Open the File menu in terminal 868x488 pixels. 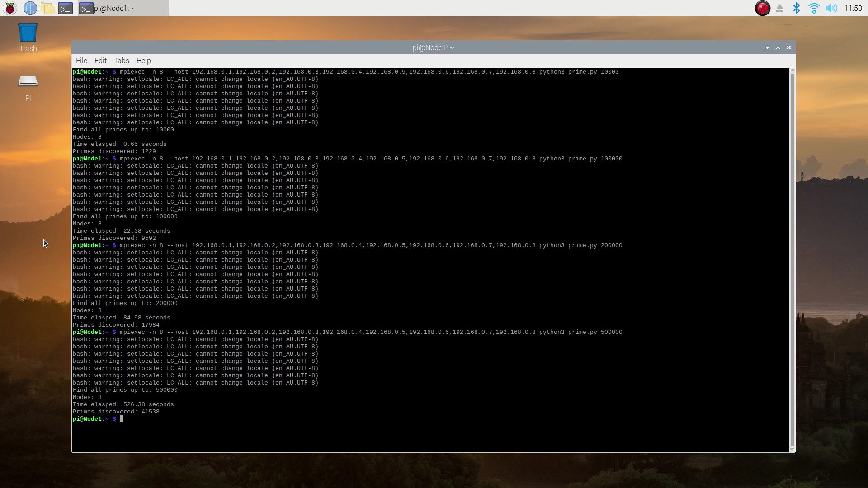(x=81, y=61)
